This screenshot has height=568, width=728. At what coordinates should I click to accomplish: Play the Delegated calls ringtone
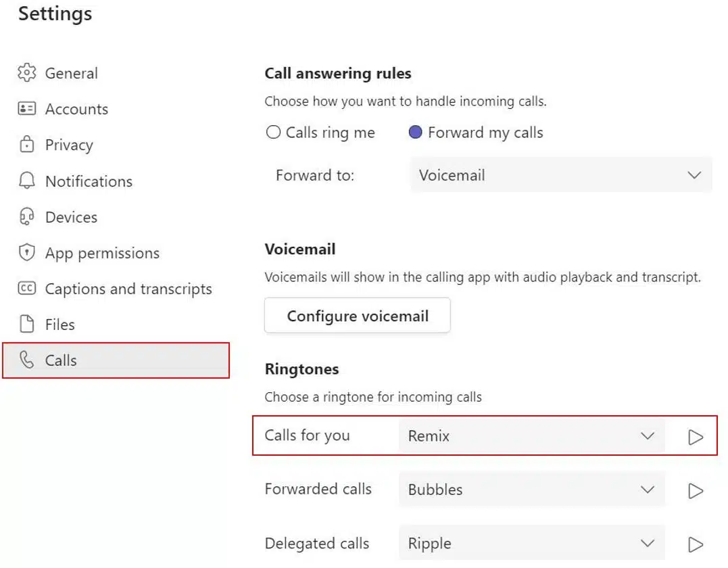(x=695, y=544)
